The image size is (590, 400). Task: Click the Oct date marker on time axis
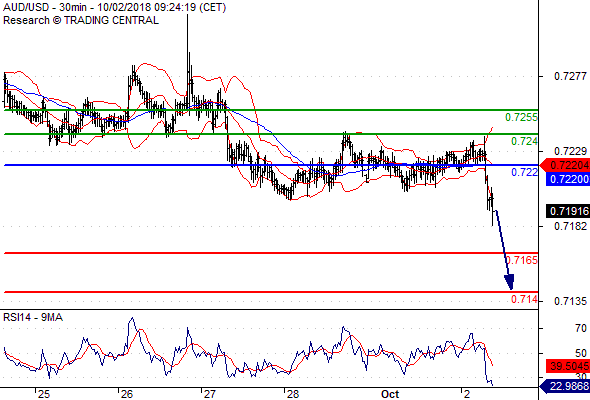pyautogui.click(x=390, y=394)
